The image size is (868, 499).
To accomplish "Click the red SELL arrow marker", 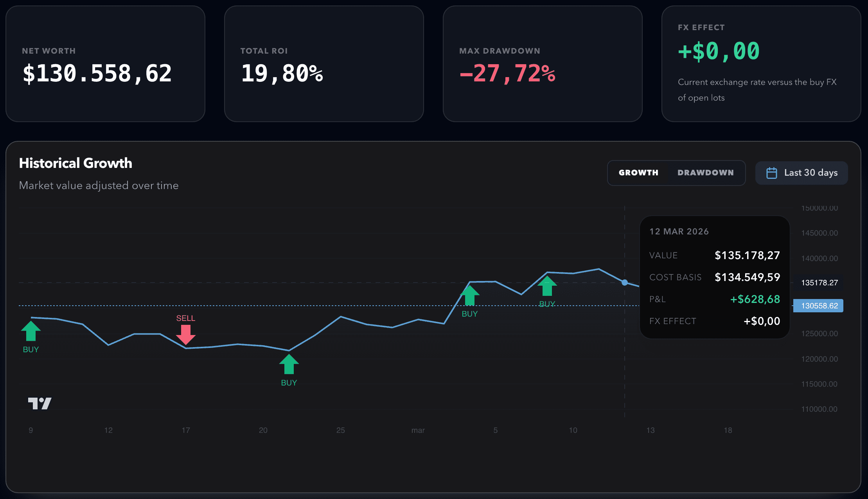I will [186, 334].
